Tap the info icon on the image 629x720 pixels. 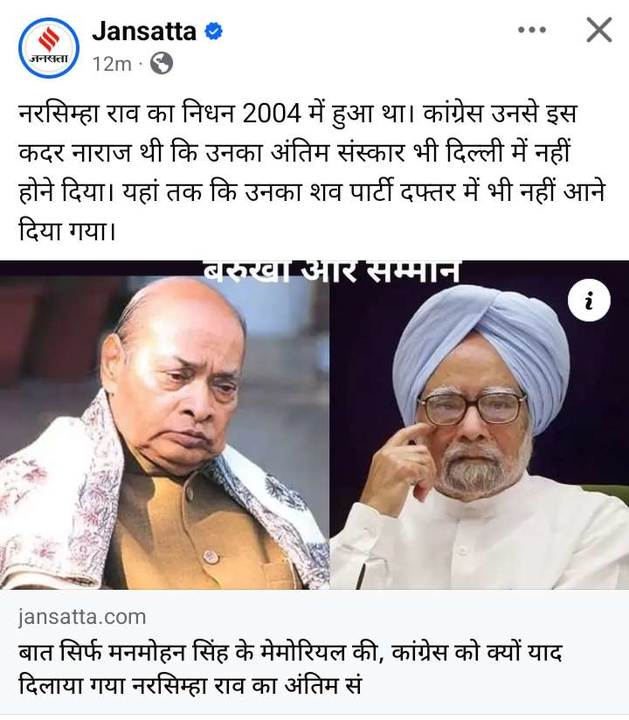pyautogui.click(x=589, y=301)
